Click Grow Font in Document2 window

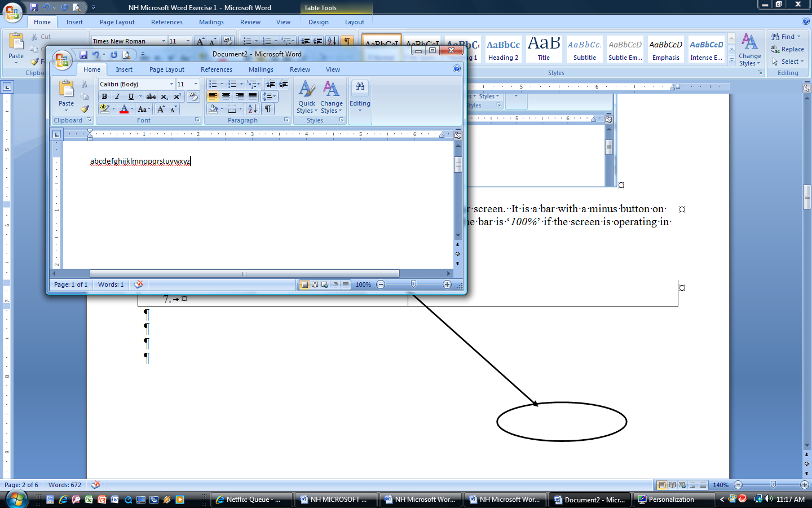click(161, 109)
